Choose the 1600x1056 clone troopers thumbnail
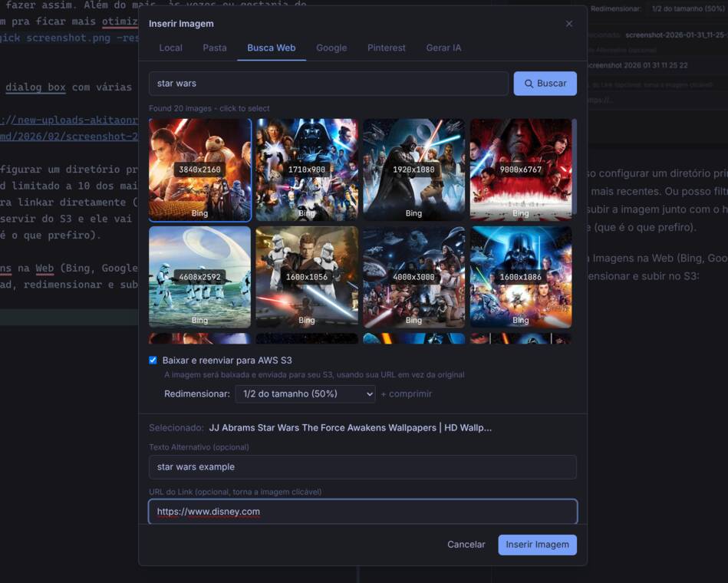The width and height of the screenshot is (728, 583). coord(307,276)
